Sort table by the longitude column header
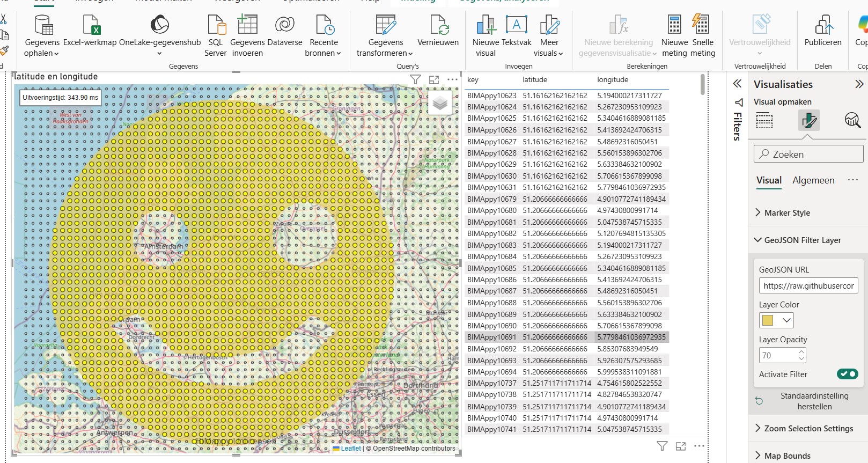Viewport: 868px width, 463px height. (x=613, y=79)
